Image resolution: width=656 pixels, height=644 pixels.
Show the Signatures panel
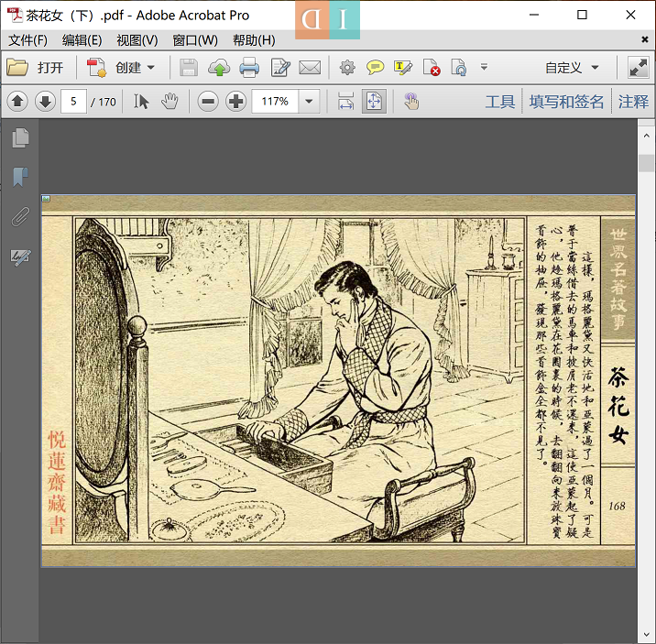pos(20,257)
